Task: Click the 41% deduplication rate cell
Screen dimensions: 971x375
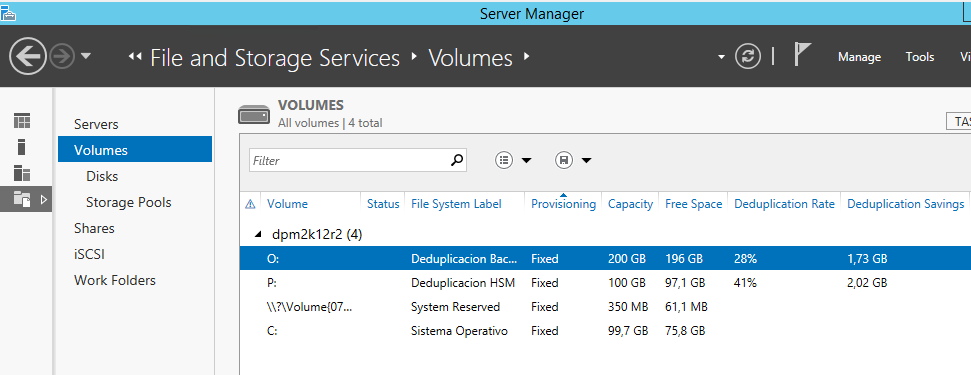Action: point(745,283)
